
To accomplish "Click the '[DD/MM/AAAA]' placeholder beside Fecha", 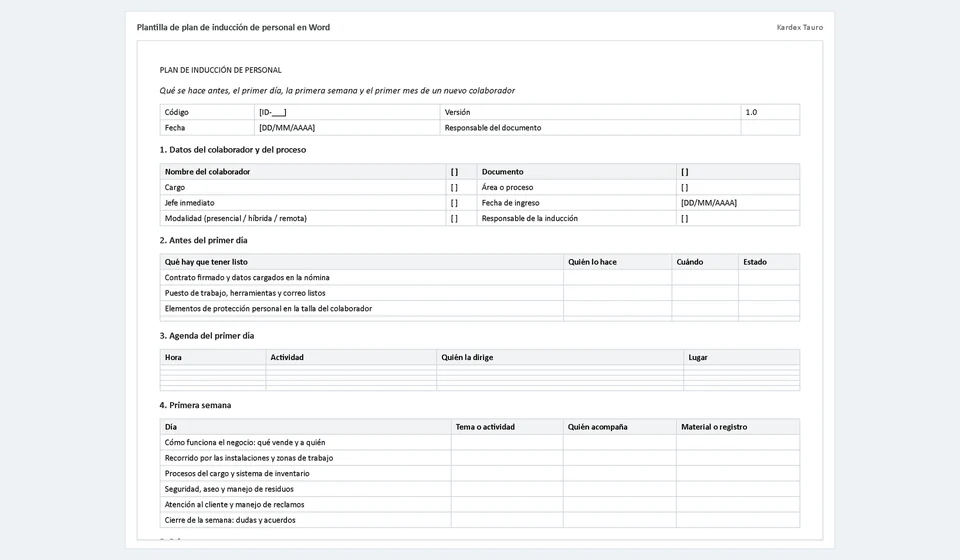I will point(287,128).
